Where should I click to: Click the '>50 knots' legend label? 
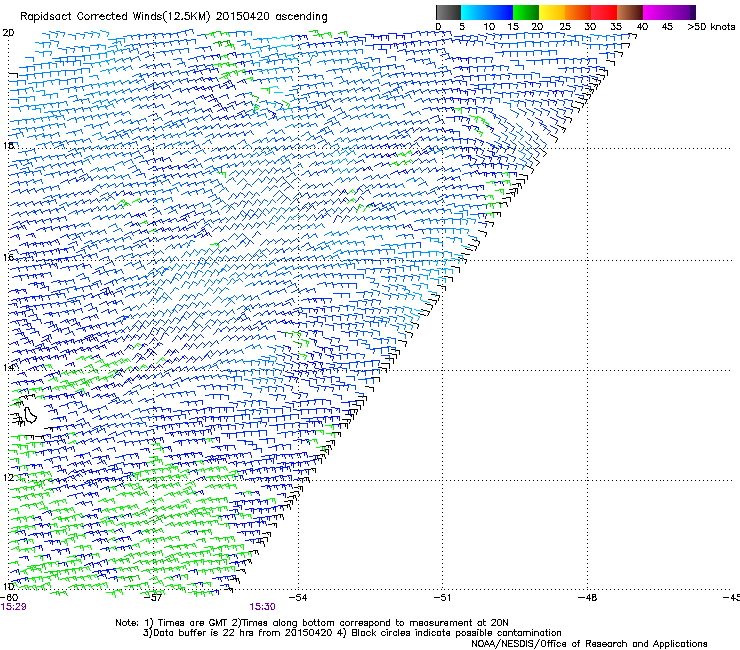(711, 27)
